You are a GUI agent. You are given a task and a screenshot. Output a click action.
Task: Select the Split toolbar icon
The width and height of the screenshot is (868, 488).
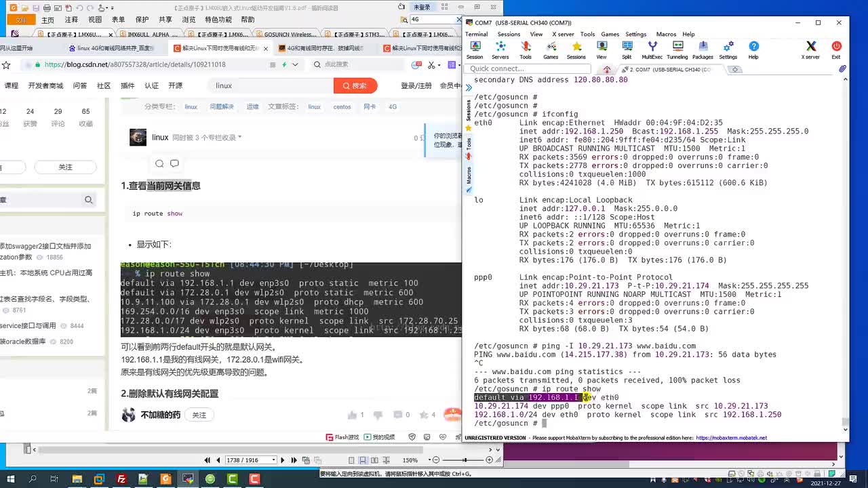point(627,49)
